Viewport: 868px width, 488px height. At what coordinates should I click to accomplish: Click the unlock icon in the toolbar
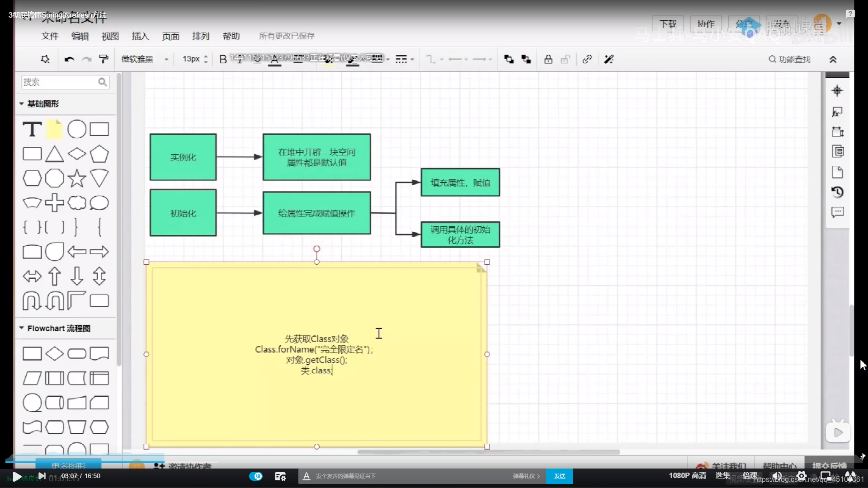565,59
